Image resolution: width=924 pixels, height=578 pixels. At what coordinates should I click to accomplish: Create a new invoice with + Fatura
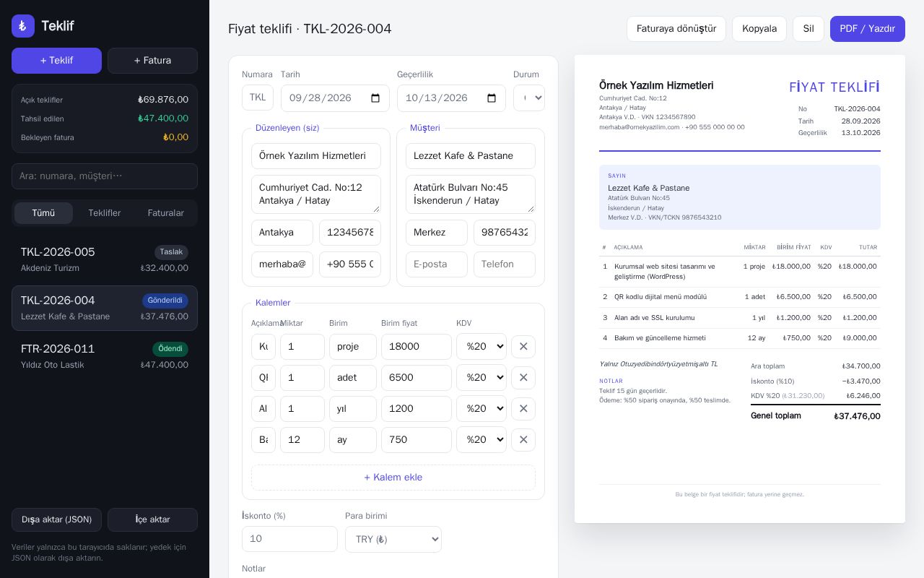pyautogui.click(x=152, y=61)
